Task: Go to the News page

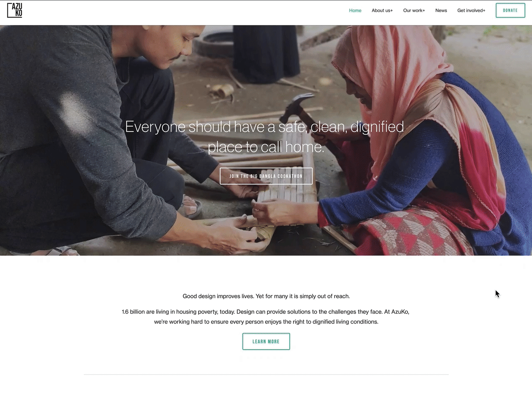Action: coord(441,10)
